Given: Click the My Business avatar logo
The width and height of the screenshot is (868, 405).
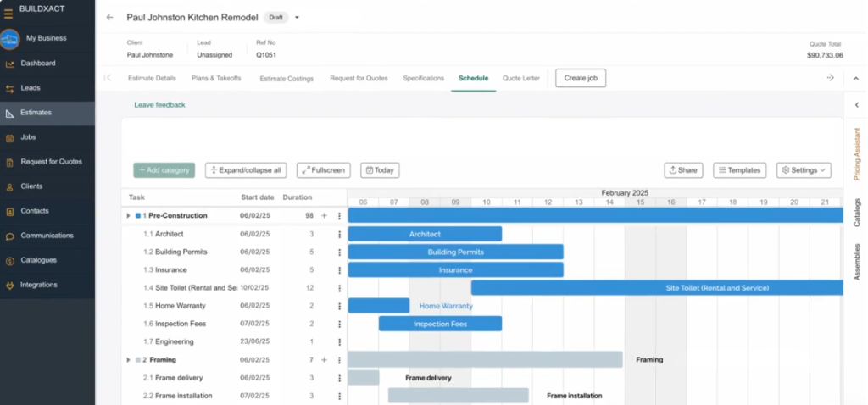Looking at the screenshot, I should [10, 39].
